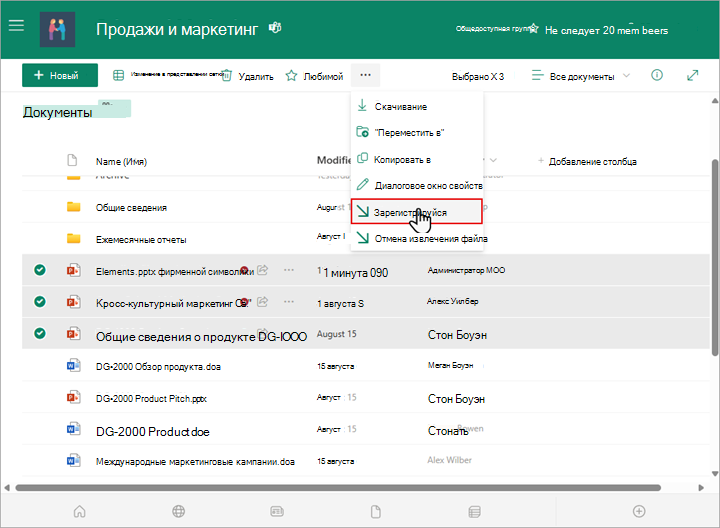Click the Общие сведения folder icon
This screenshot has width=720, height=528.
point(73,207)
